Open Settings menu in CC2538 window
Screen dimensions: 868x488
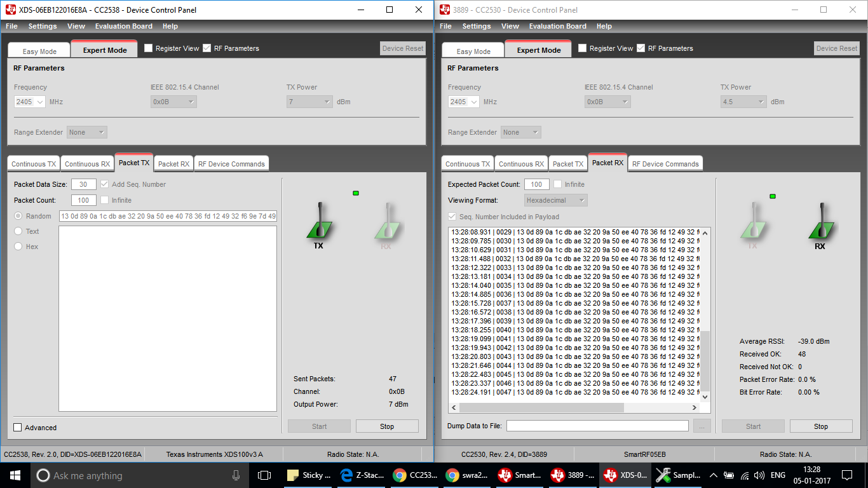(x=43, y=26)
